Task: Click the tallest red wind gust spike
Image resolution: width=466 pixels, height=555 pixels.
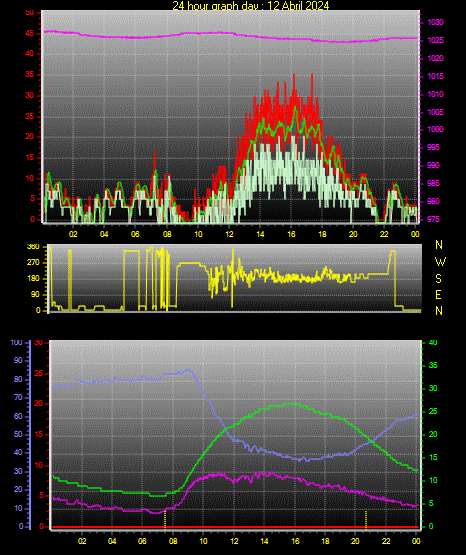Action: (294, 75)
